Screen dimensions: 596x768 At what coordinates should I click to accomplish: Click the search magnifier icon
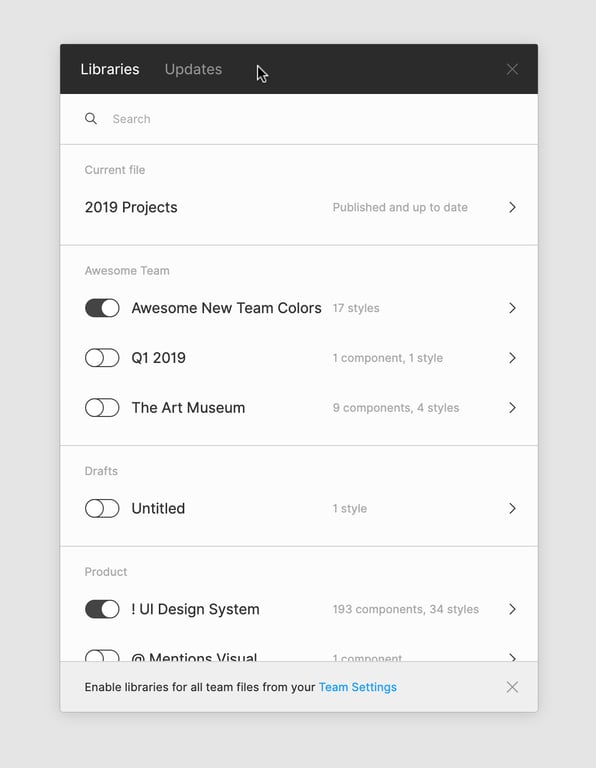(91, 119)
